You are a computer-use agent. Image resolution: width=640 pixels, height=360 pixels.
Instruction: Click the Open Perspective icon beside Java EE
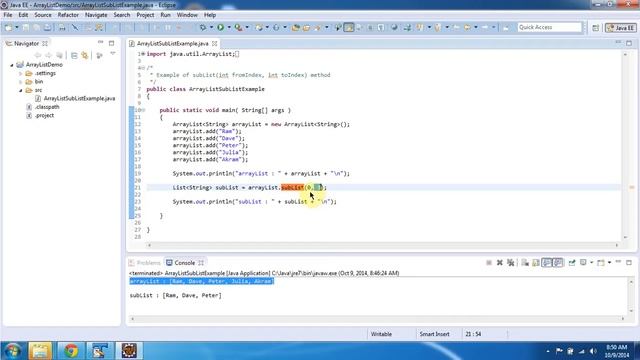coord(596,27)
